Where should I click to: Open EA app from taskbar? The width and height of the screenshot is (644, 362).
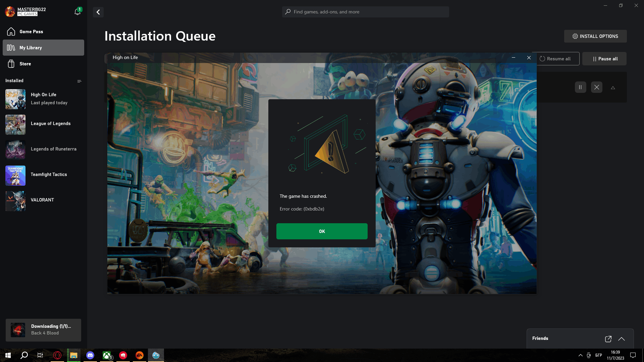(x=140, y=355)
